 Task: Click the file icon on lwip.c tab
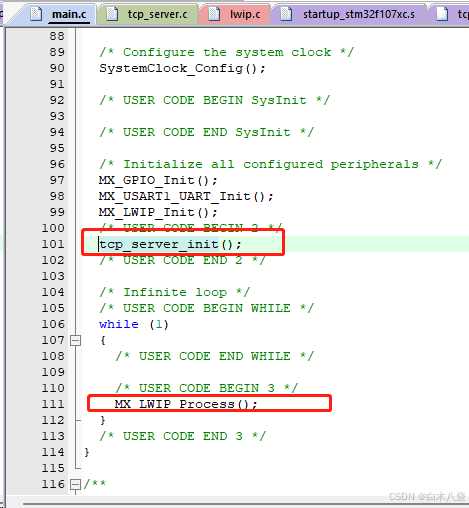point(214,14)
